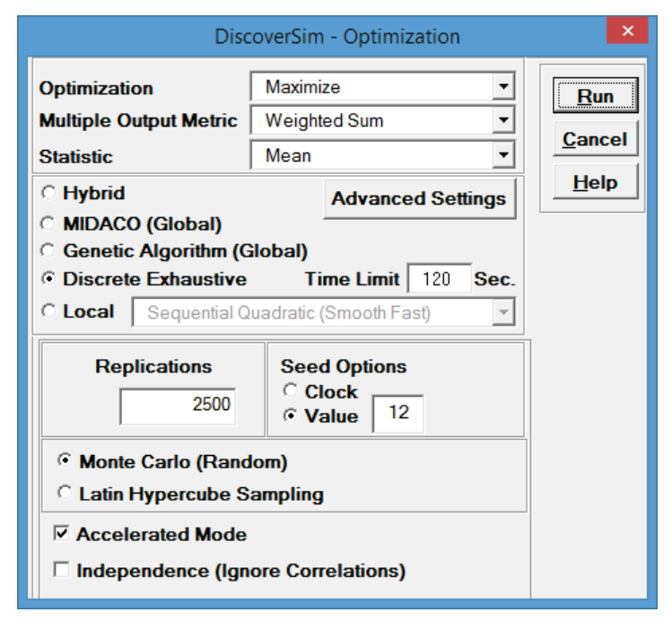Expand the Statistic Mean dropdown
The width and height of the screenshot is (672, 621).
pos(503,156)
